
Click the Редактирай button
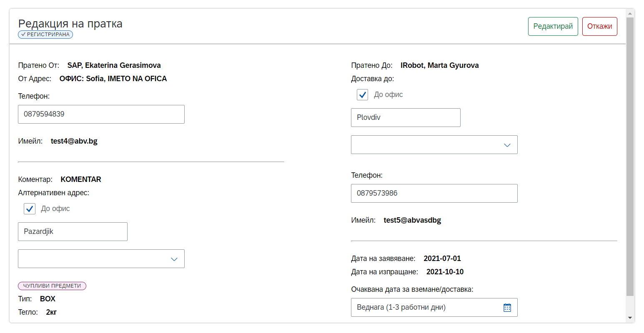coord(553,26)
